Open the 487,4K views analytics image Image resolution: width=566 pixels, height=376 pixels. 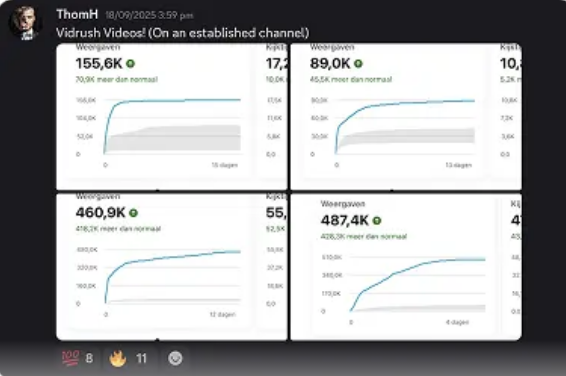click(406, 267)
